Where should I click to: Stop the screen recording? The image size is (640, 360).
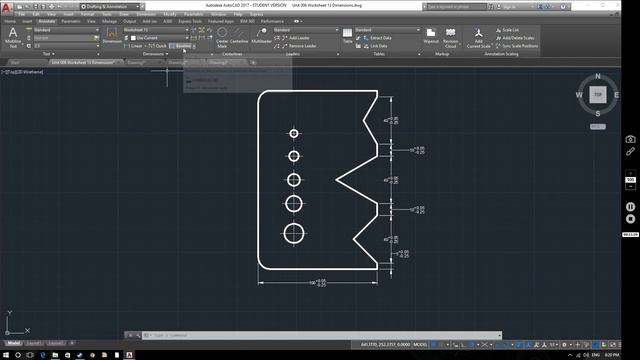(630, 219)
